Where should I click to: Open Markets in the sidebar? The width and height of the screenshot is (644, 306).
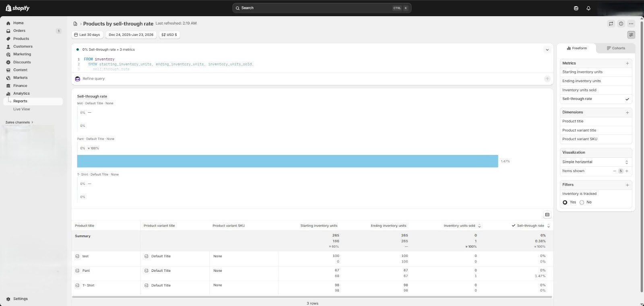click(x=21, y=78)
